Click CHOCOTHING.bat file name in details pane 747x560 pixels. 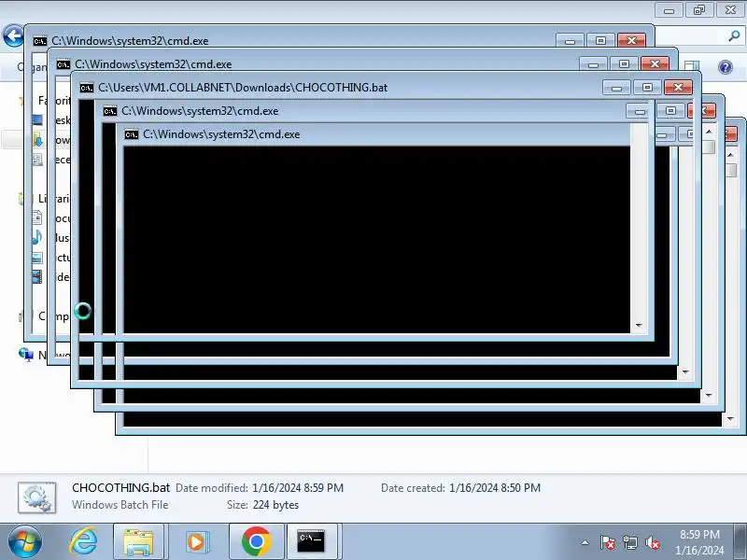click(121, 487)
